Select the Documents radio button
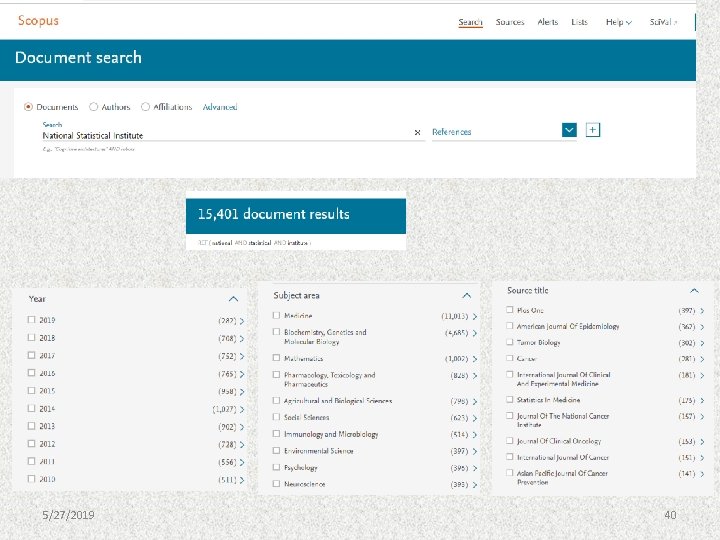 coord(28,107)
